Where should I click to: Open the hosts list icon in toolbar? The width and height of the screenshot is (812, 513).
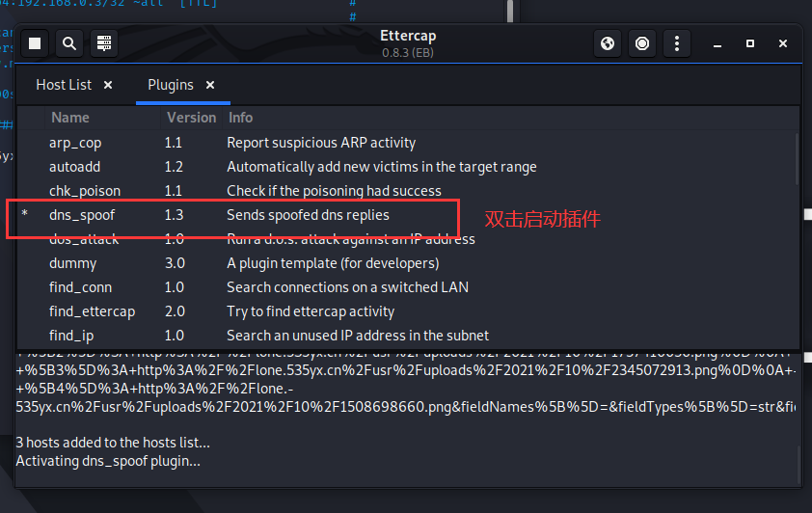104,43
